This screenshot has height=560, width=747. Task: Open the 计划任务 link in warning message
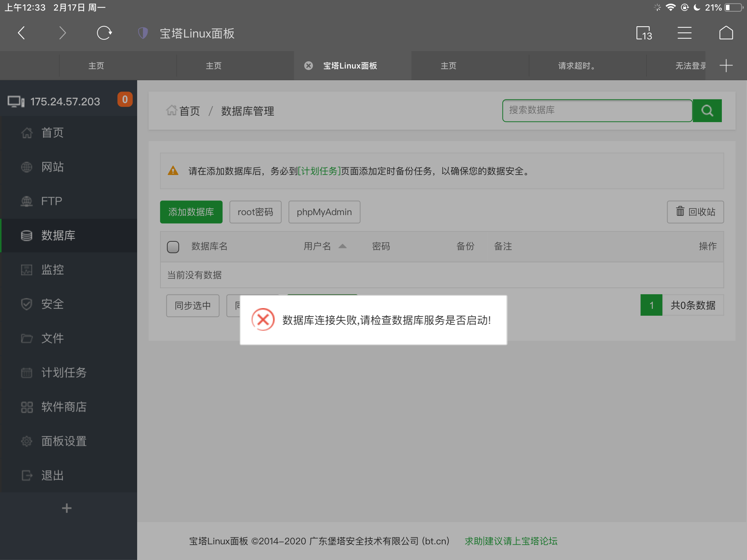319,171
